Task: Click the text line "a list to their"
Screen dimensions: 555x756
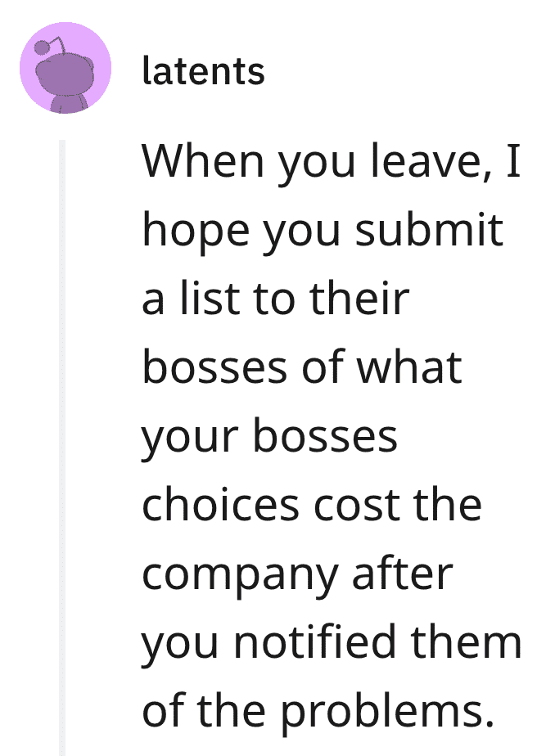Action: coord(275,299)
